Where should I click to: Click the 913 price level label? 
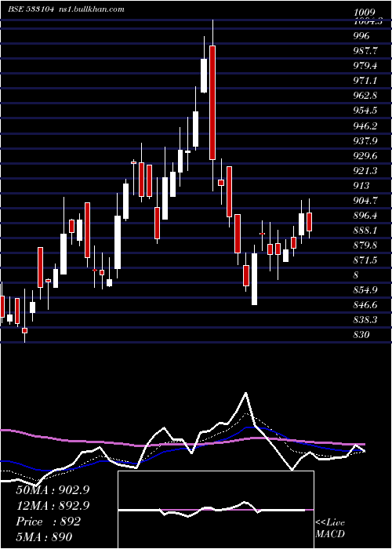coord(361,186)
